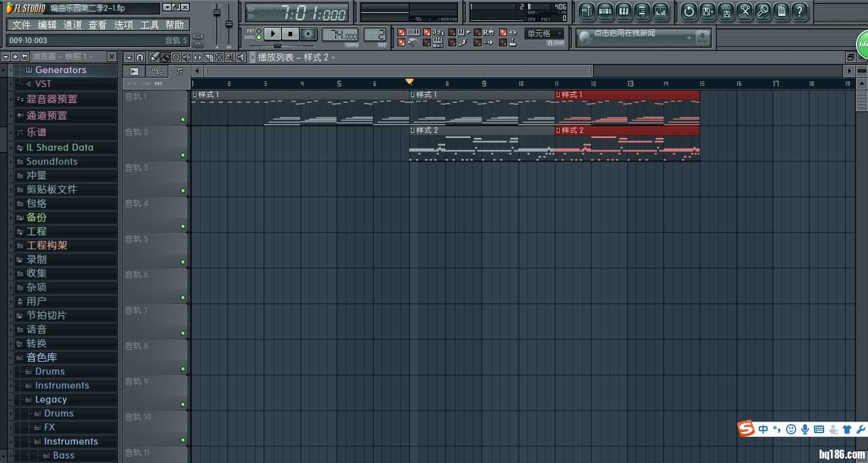Show the mixer window icon
This screenshot has width=868, height=463.
660,11
